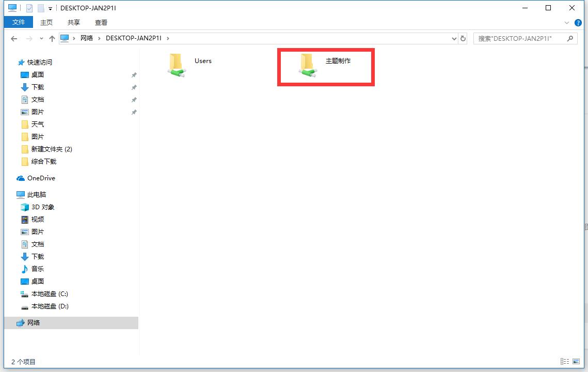Switch to the 查看 ribbon tab
Screen dimensions: 588x372
tap(101, 22)
